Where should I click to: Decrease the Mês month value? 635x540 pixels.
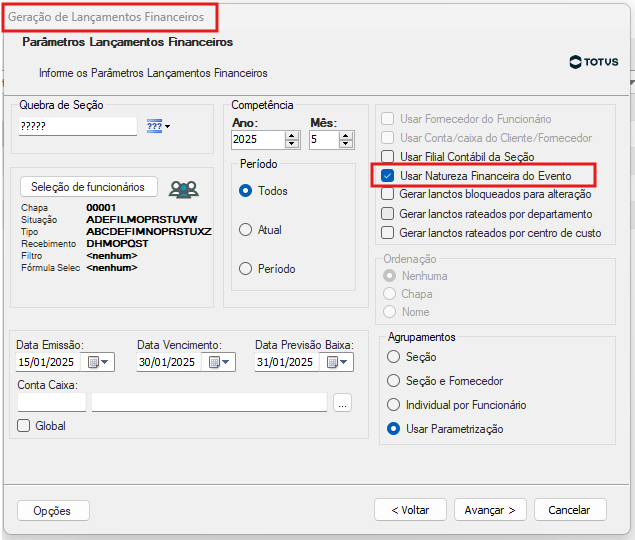[x=345, y=145]
